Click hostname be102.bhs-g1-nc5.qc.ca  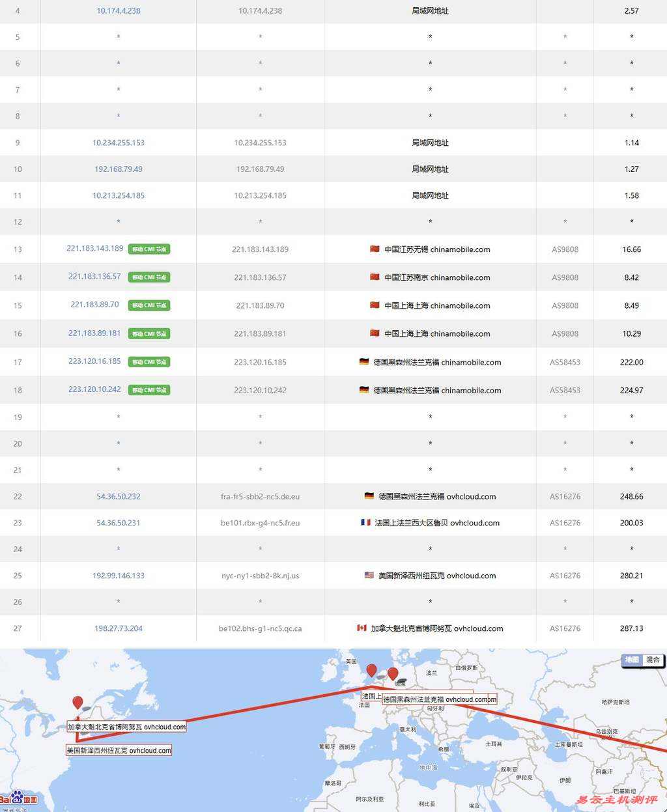[261, 628]
